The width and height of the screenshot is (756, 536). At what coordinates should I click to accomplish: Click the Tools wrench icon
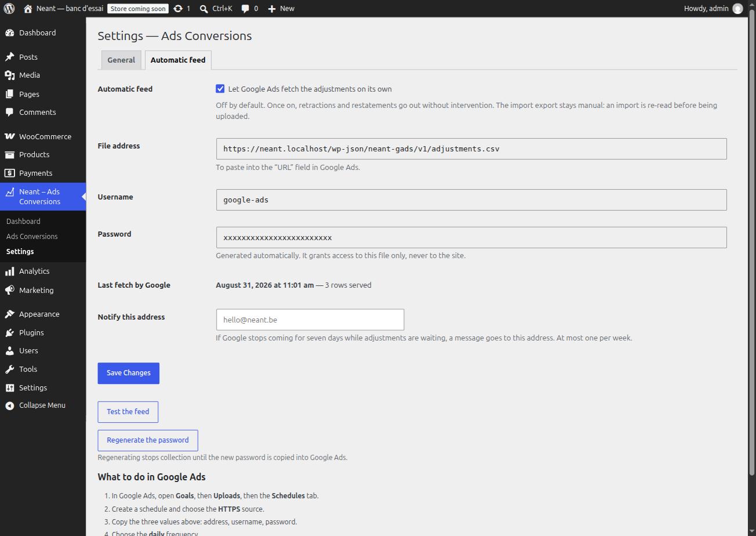click(x=10, y=370)
